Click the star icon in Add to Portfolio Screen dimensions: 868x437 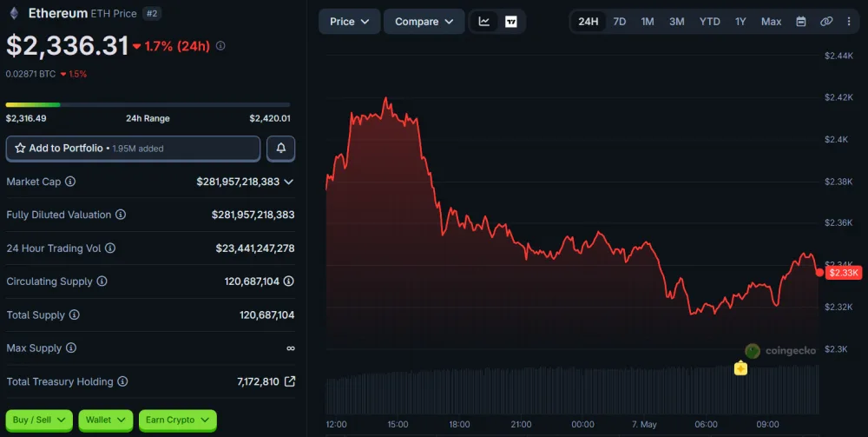(x=21, y=148)
